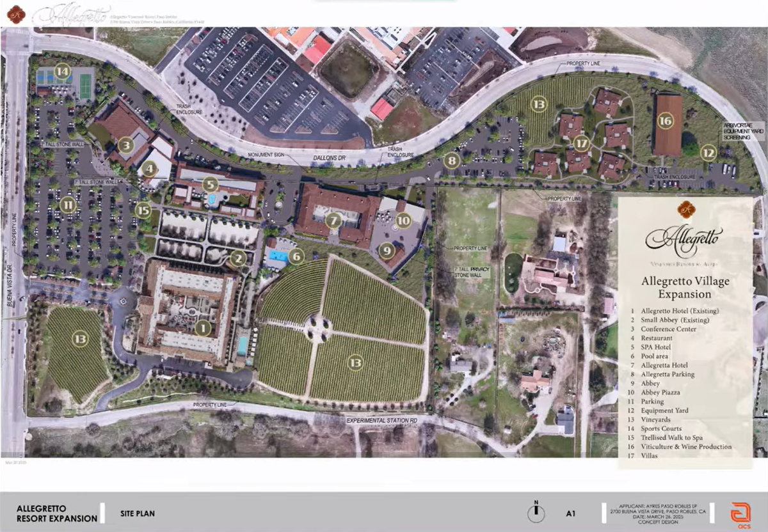Click the 'MONUMENT SIGN' label
768x532 pixels.
click(x=268, y=155)
